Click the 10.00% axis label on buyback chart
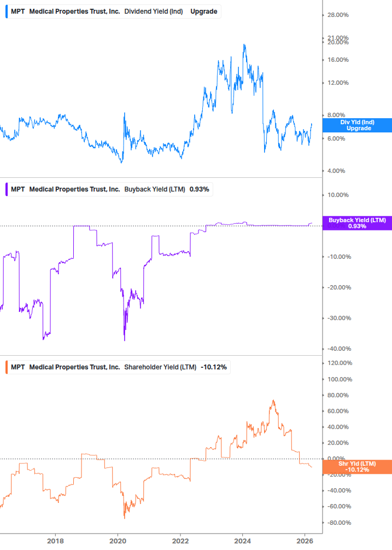The width and height of the screenshot is (392, 550). [x=338, y=195]
